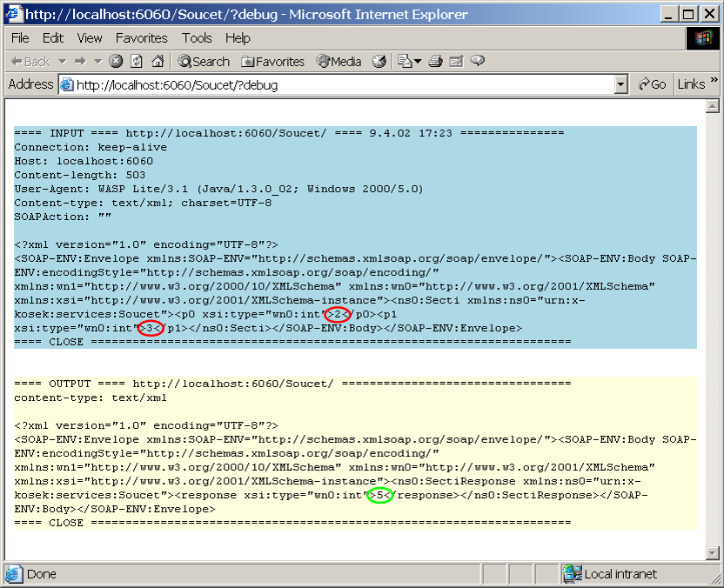Screen dimensions: 724x588
Task: Click the User-Agent WASP Lite line
Action: (x=218, y=189)
